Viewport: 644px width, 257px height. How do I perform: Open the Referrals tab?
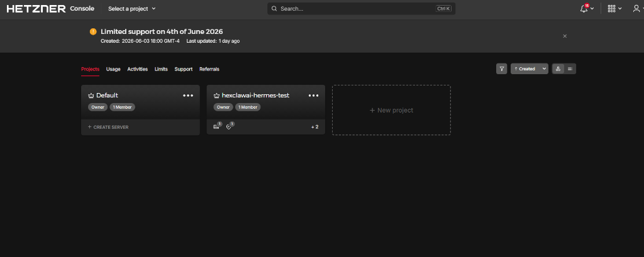pyautogui.click(x=209, y=69)
